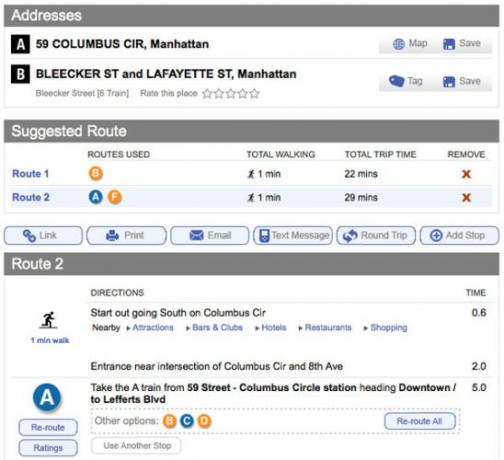The height and width of the screenshot is (460, 504).
Task: Click the Text Message button
Action: 293,235
